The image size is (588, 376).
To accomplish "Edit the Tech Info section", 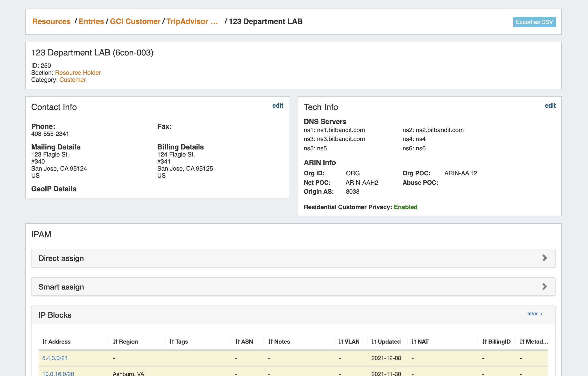I will click(550, 106).
